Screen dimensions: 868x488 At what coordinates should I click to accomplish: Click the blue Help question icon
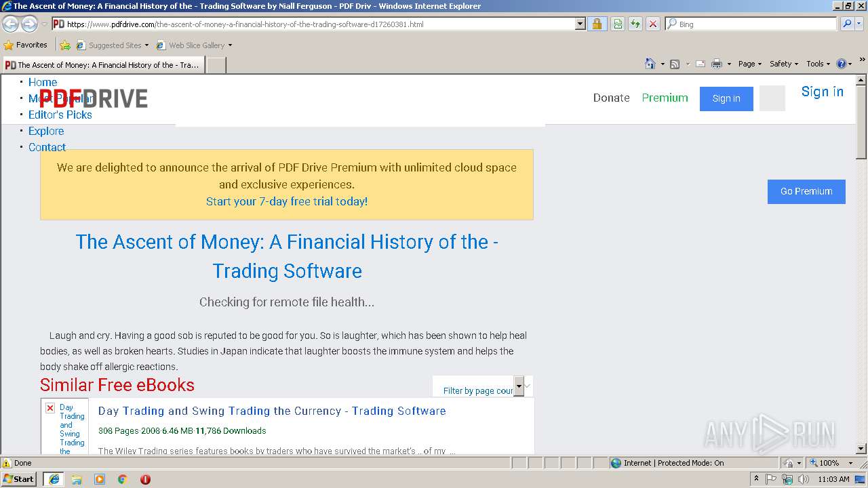842,64
